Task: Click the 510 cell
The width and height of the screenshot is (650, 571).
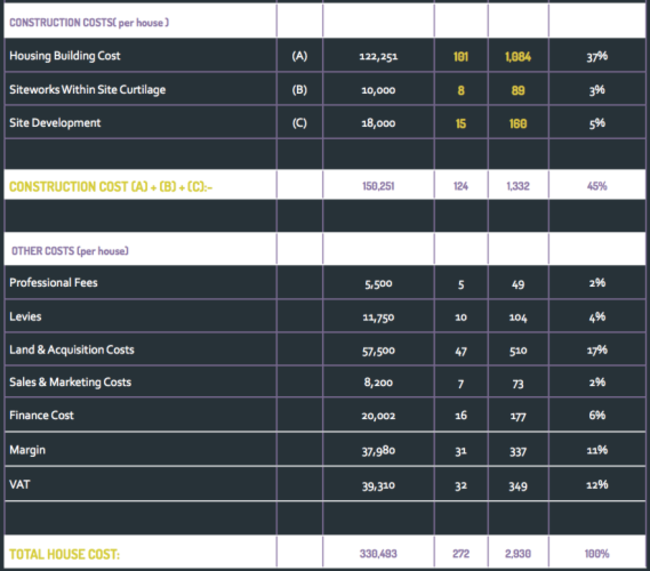Action: pyautogui.click(x=518, y=351)
